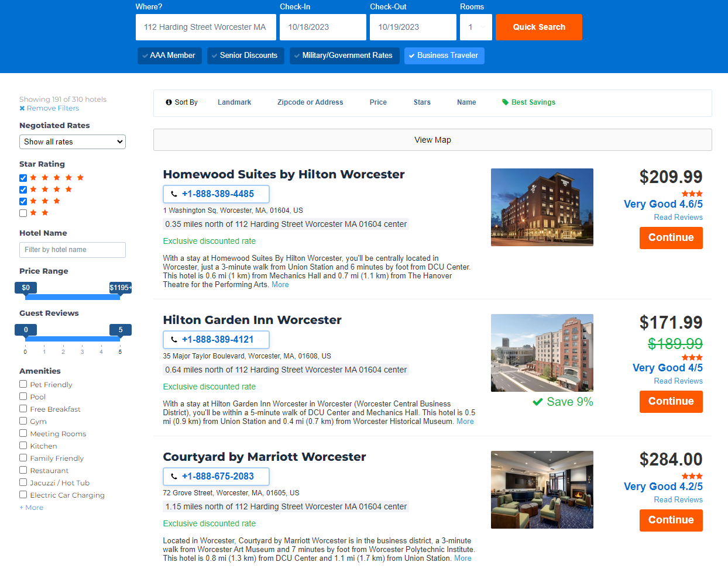The image size is (728, 569).
Task: Disable the Business Traveler option
Action: point(444,56)
